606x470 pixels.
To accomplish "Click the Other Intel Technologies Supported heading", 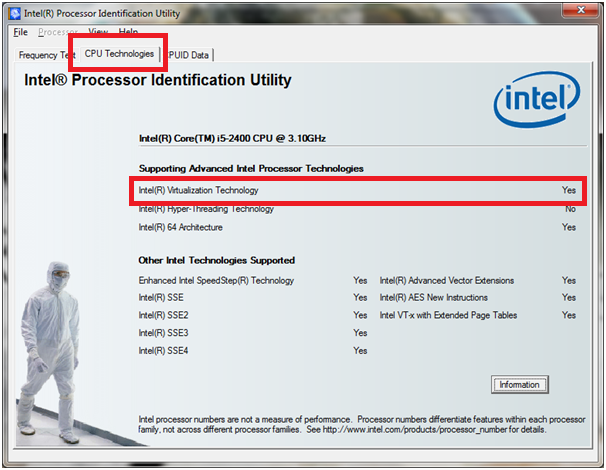I will [216, 260].
